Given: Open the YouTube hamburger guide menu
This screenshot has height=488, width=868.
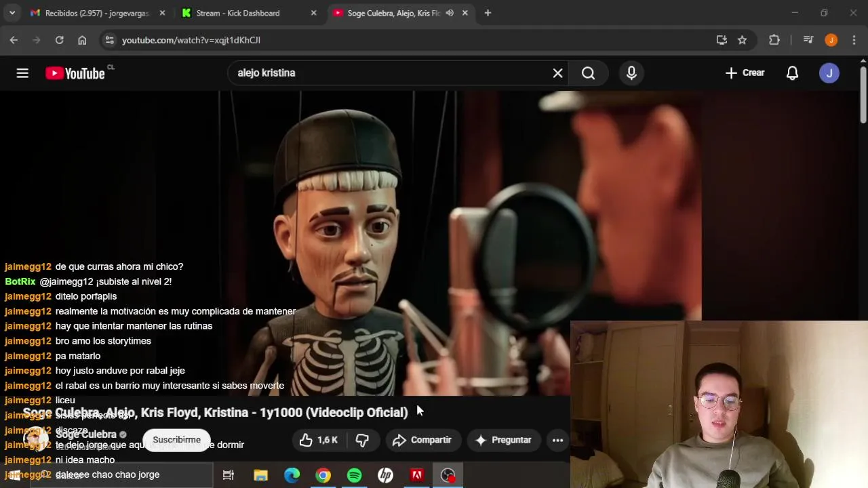Looking at the screenshot, I should point(22,73).
